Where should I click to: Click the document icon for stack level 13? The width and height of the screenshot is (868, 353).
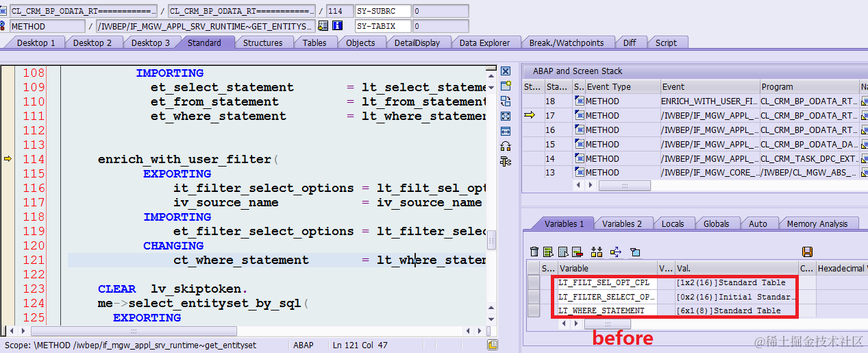click(579, 173)
